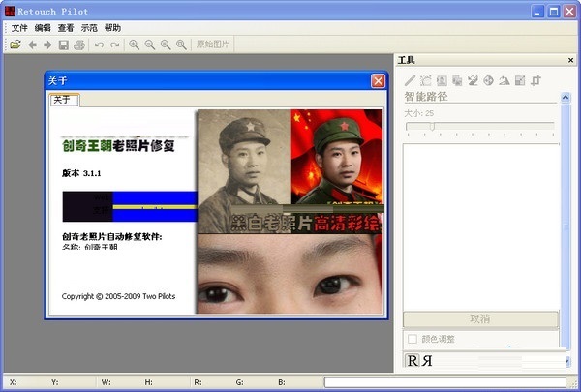581x392 pixels.
Task: Click the reversed Я mirror icon
Action: [427, 360]
